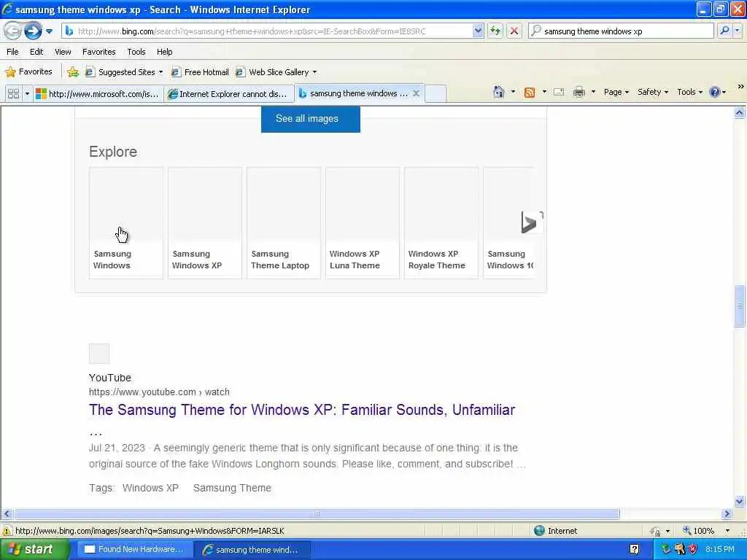
Task: Open search provider dropdown arrow
Action: (738, 31)
